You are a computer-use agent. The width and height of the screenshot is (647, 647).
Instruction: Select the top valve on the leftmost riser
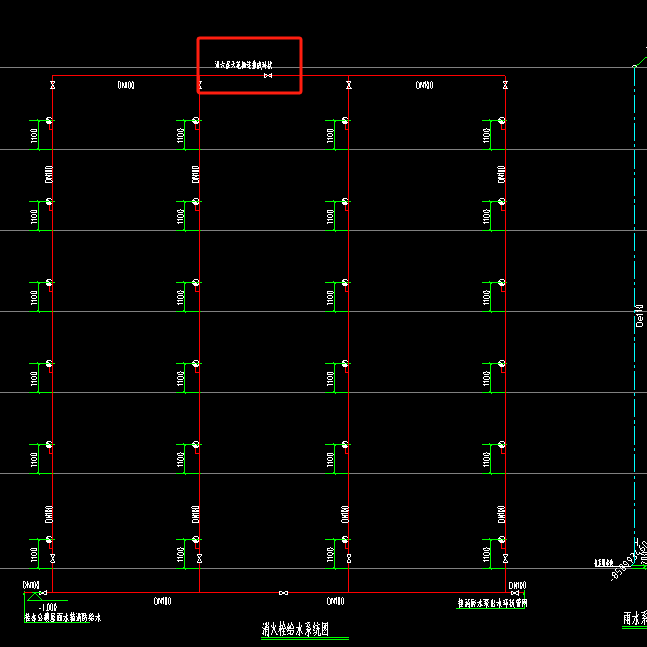(x=52, y=85)
